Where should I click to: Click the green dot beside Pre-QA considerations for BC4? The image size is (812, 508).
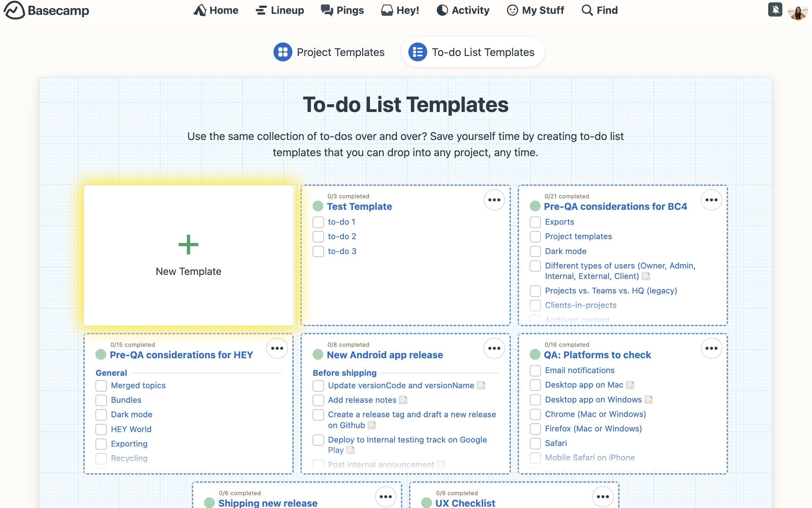point(535,206)
